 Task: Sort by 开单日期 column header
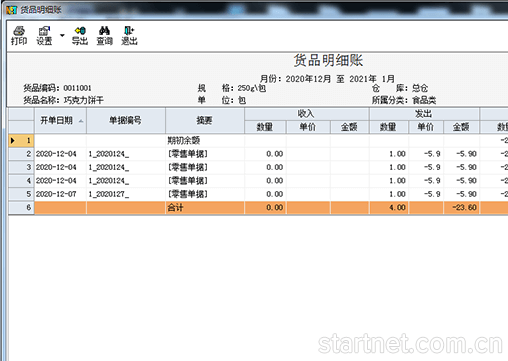pyautogui.click(x=60, y=120)
